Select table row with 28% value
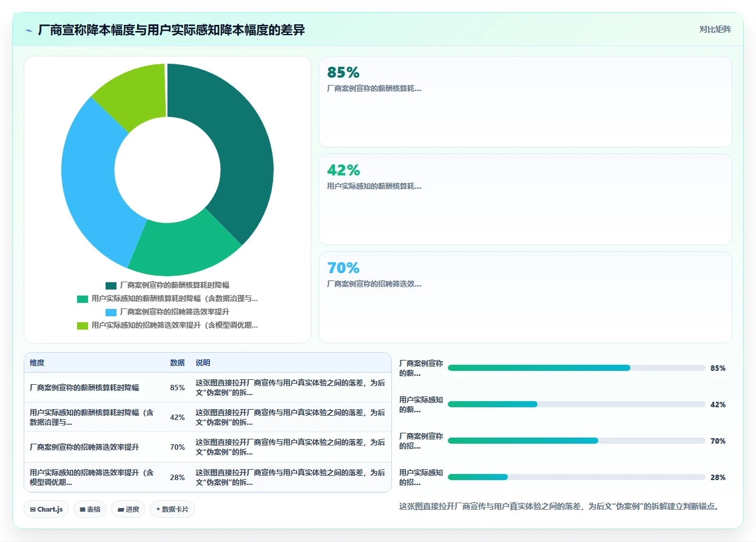The height and width of the screenshot is (542, 756). [208, 477]
